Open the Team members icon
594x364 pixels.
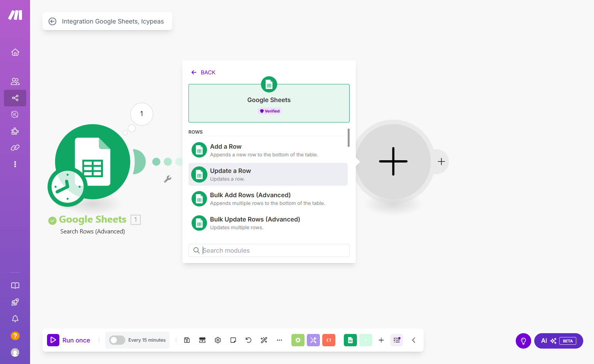click(x=15, y=81)
